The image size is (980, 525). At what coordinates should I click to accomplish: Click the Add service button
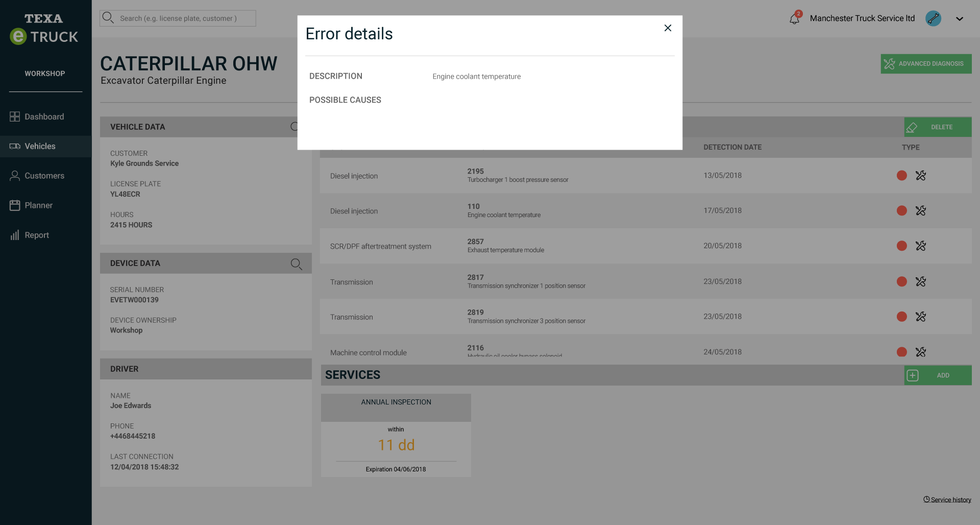tap(938, 375)
